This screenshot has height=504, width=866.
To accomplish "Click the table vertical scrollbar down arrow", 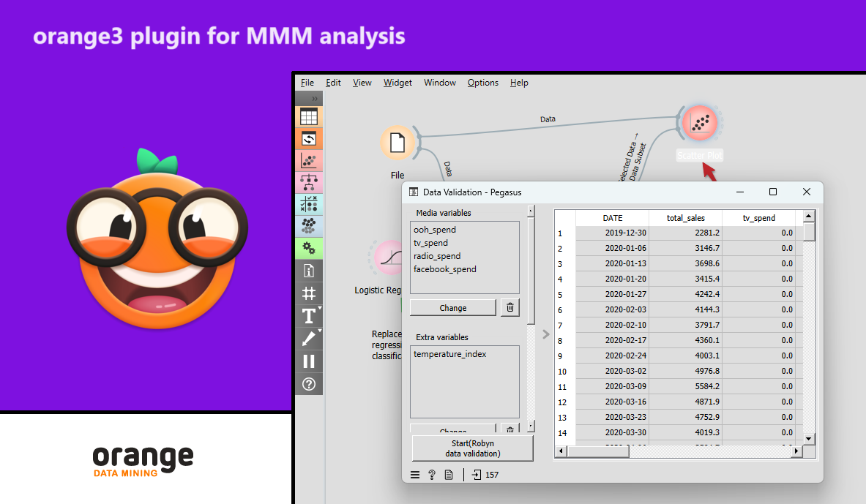I will click(809, 439).
